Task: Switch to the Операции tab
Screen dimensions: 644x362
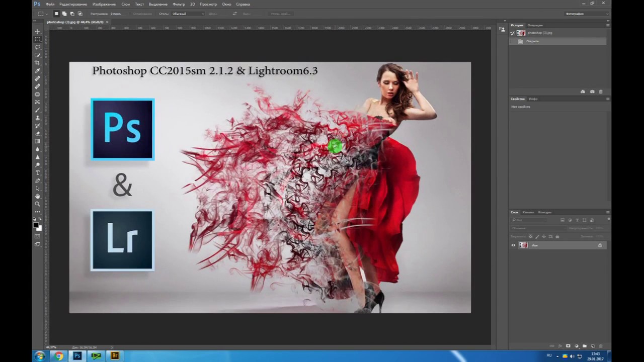Action: pos(535,25)
